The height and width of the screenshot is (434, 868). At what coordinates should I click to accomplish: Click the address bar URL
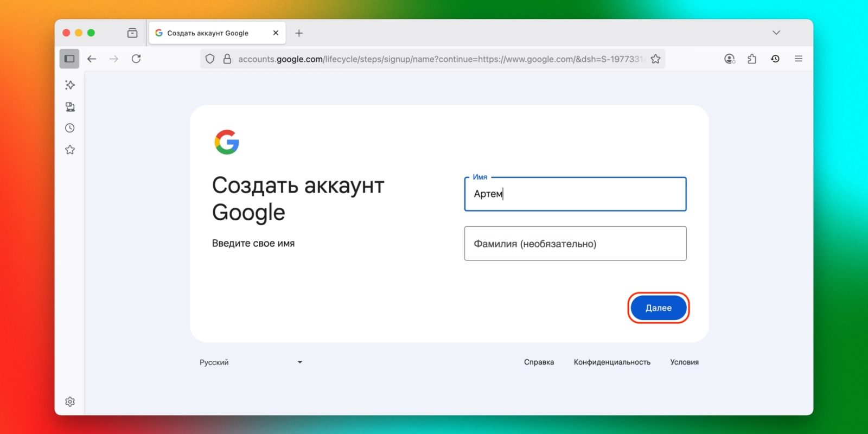click(x=441, y=59)
